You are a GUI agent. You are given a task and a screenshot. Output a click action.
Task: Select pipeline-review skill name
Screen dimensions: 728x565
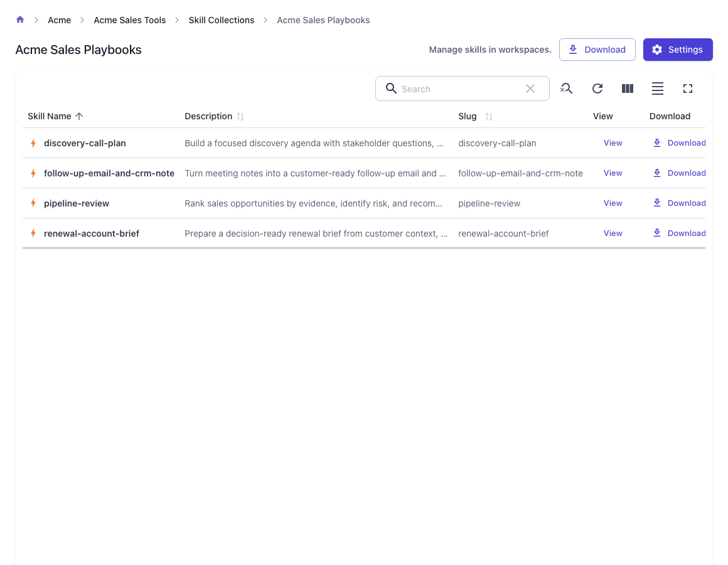[77, 203]
